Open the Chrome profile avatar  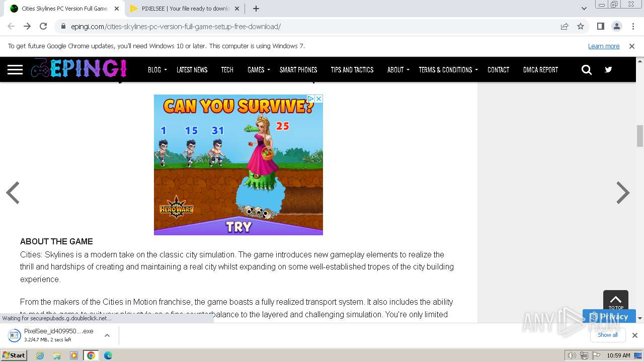point(616,27)
